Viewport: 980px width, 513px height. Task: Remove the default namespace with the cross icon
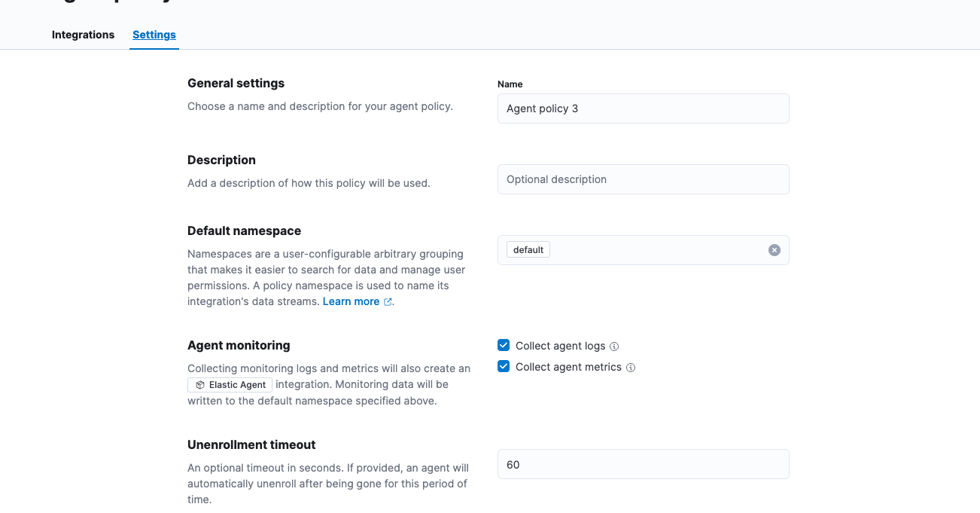click(774, 249)
